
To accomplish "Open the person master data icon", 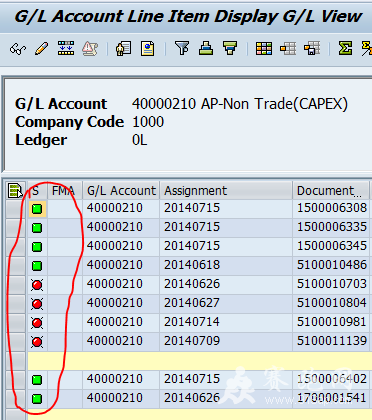I will (123, 49).
